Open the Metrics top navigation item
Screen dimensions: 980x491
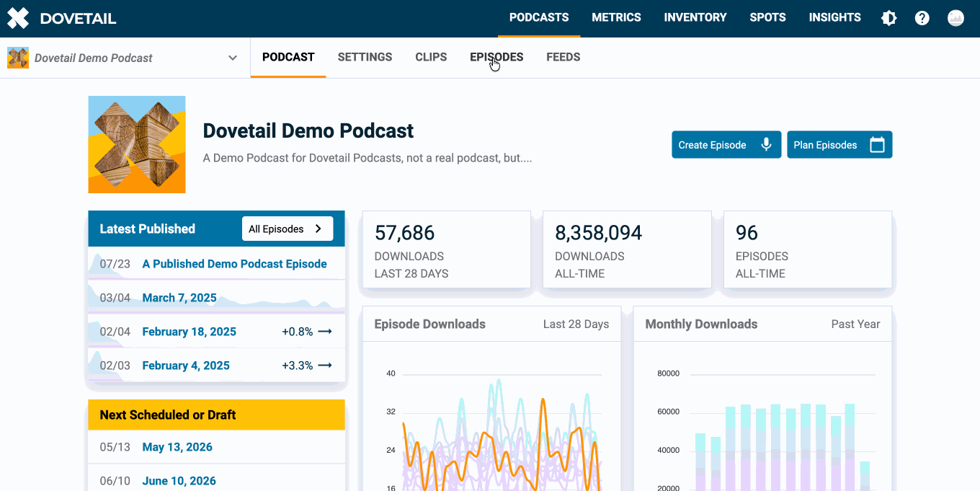[x=616, y=18]
